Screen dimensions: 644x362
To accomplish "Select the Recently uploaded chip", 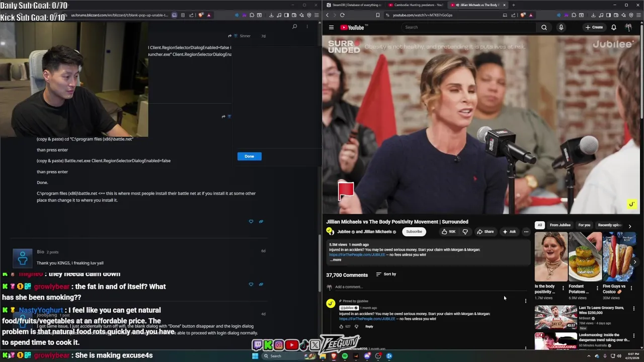I will pyautogui.click(x=610, y=225).
